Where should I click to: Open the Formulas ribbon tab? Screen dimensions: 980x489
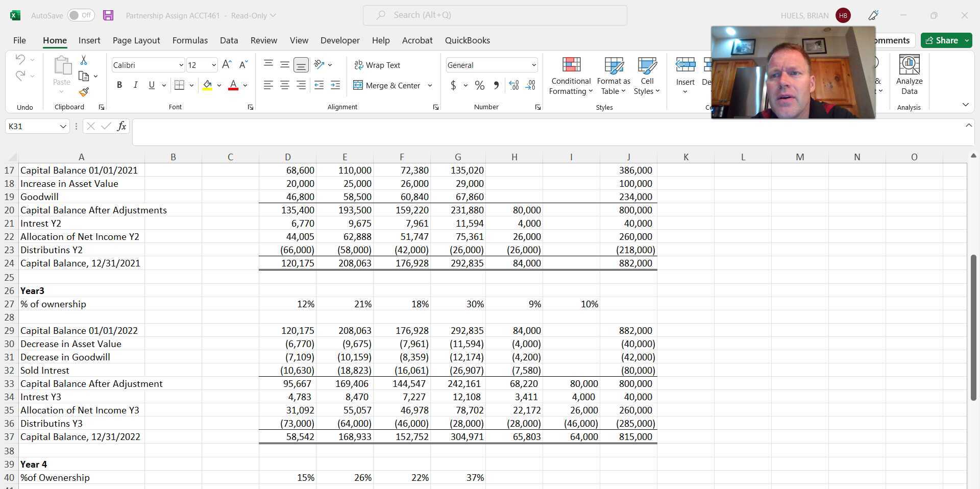[190, 40]
